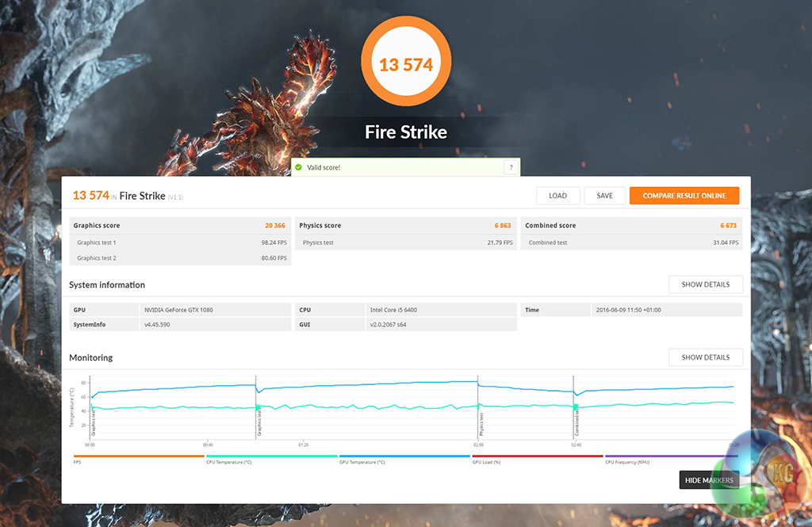Screen dimensions: 812x527
Task: Toggle the CPU Temperature legend series
Action: pyautogui.click(x=271, y=459)
